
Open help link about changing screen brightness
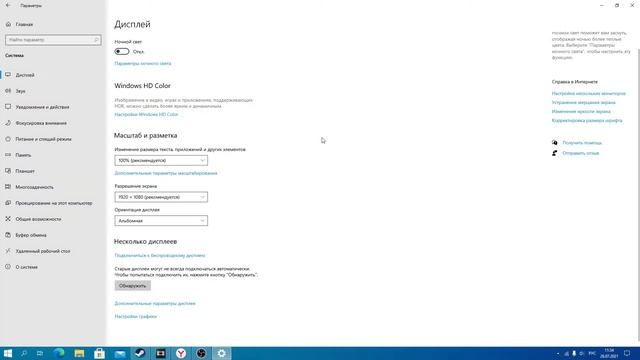pyautogui.click(x=581, y=111)
